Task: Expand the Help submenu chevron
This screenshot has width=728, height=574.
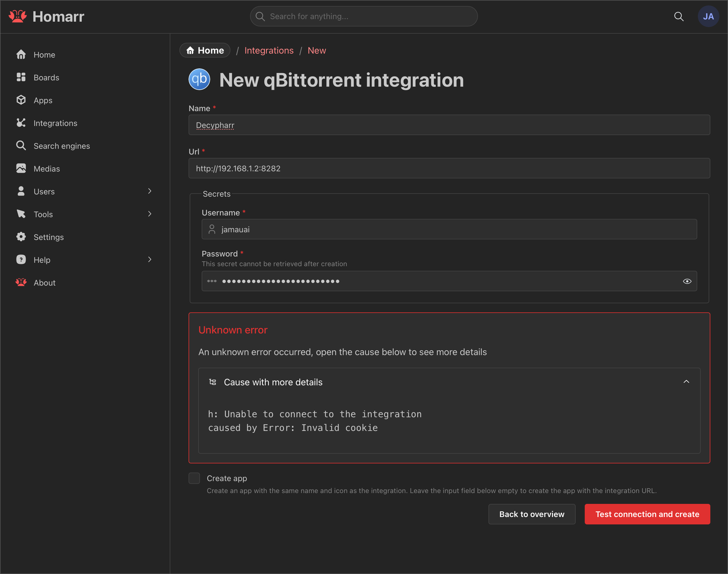Action: (150, 259)
